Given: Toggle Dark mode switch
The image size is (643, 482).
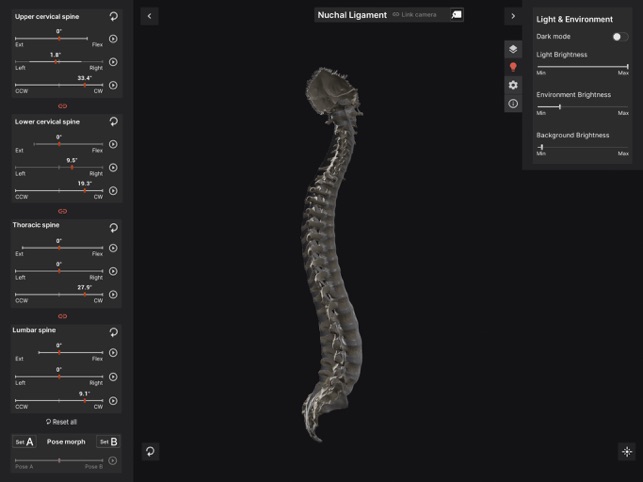Looking at the screenshot, I should (618, 36).
